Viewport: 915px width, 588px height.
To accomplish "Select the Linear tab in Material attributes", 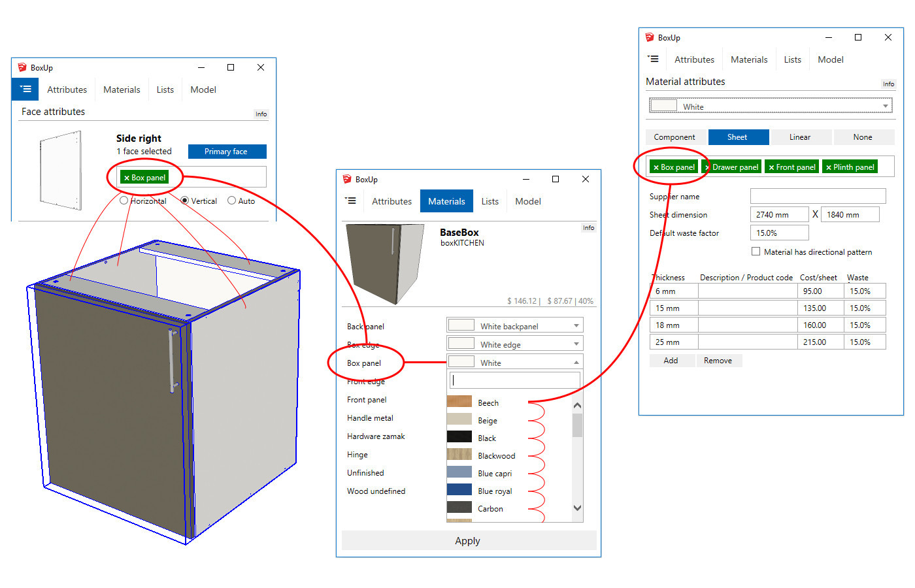I will point(801,137).
